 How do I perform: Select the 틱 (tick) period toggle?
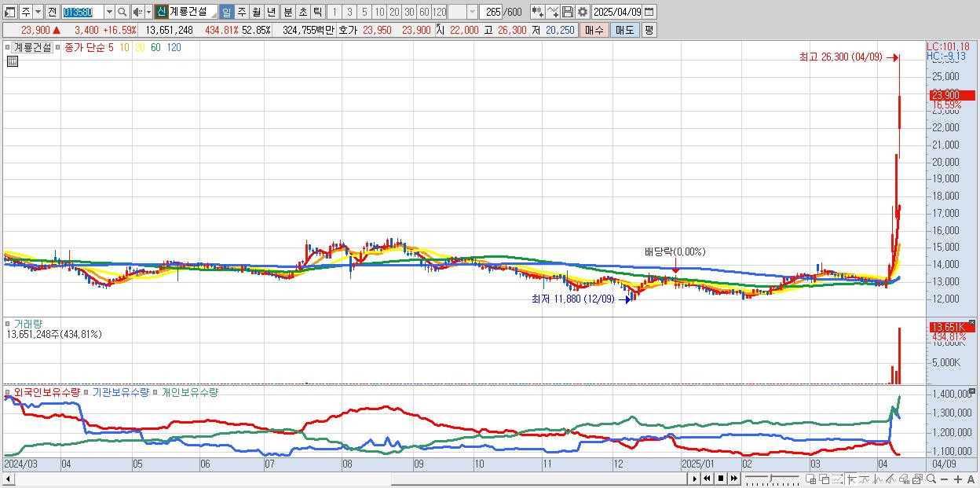pos(317,12)
